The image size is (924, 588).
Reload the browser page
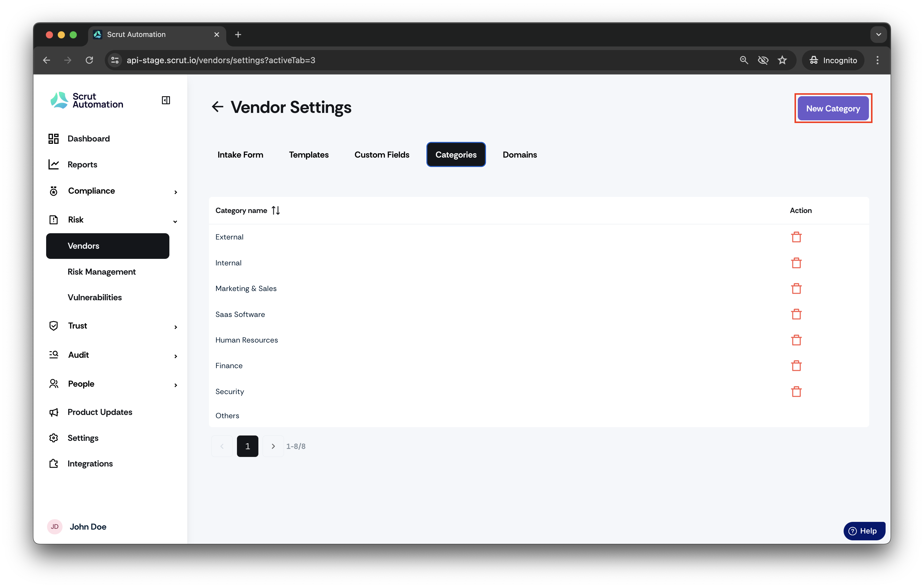[x=89, y=60]
